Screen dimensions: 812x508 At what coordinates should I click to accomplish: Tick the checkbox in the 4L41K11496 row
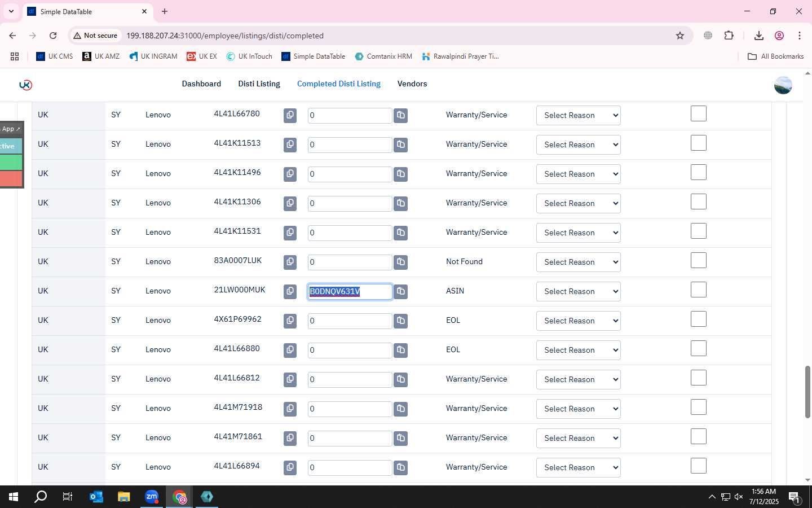pos(699,172)
